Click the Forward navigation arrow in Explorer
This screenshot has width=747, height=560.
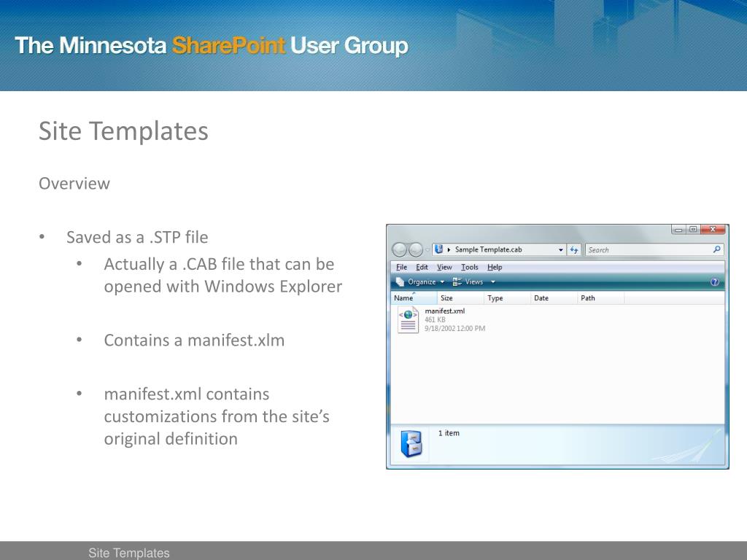pyautogui.click(x=416, y=249)
